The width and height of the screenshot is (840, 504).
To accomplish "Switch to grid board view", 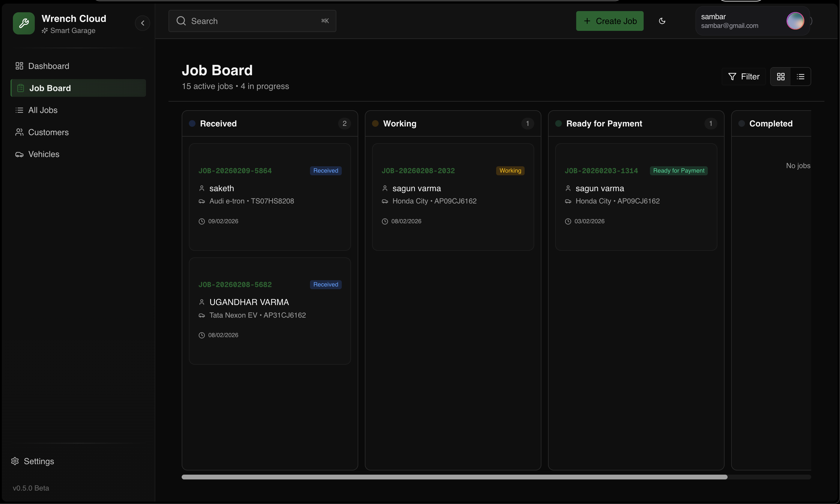I will pos(781,77).
